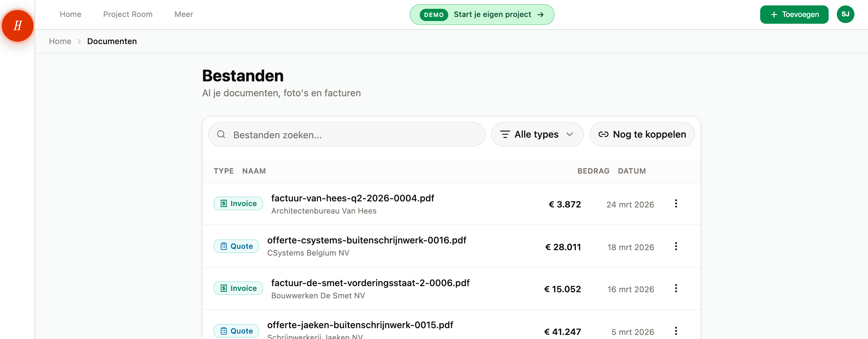Click the Toevoegen button
The height and width of the screenshot is (339, 868).
click(x=794, y=14)
